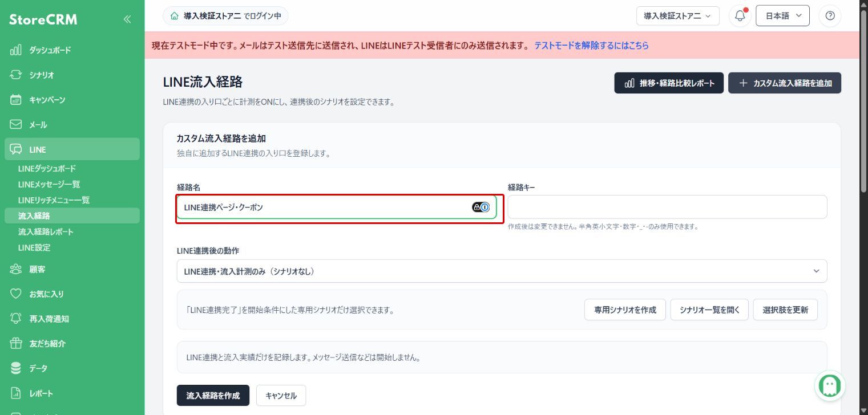868x415 pixels.
Task: Click the 導入検証ストアニ でログイン中 home chip
Action: (x=225, y=16)
